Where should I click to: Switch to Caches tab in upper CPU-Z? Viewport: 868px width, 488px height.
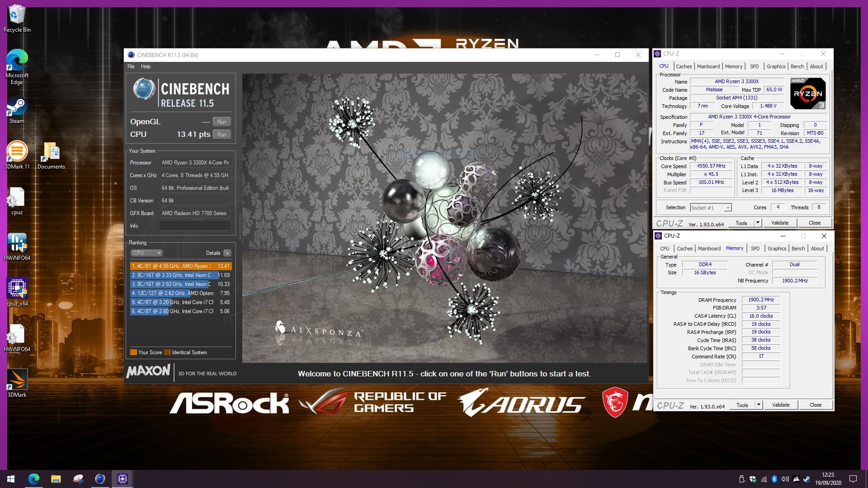coord(684,66)
